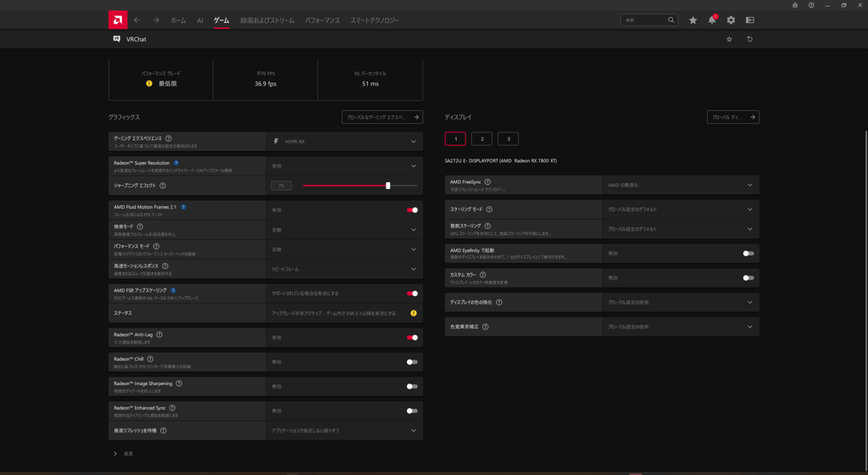This screenshot has width=868, height=475.
Task: Click sharpening value field 75
Action: click(281, 186)
